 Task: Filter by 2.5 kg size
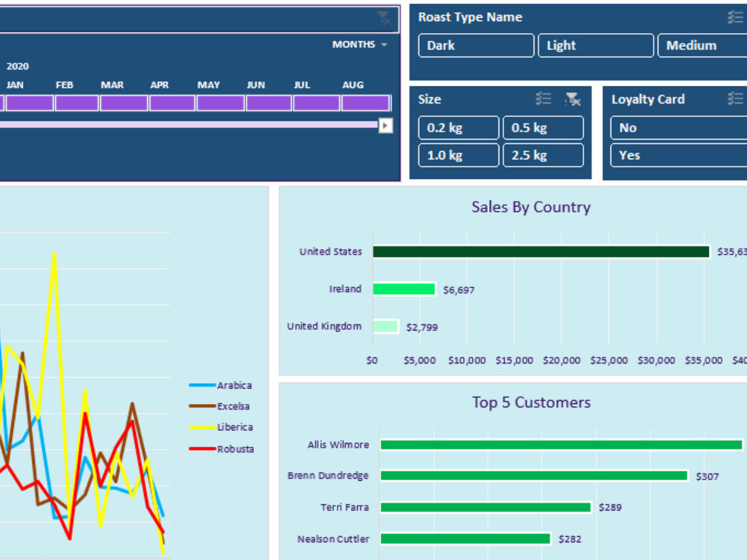click(x=543, y=155)
